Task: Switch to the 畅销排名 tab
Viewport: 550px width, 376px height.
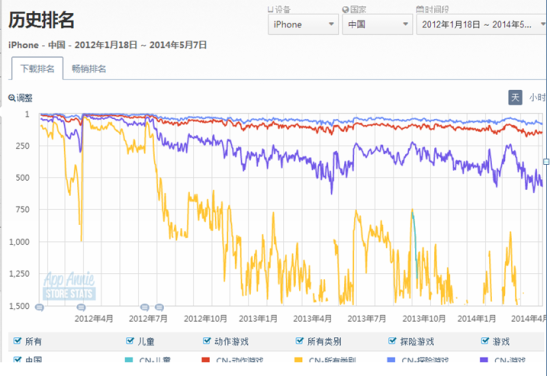Action: coord(89,69)
